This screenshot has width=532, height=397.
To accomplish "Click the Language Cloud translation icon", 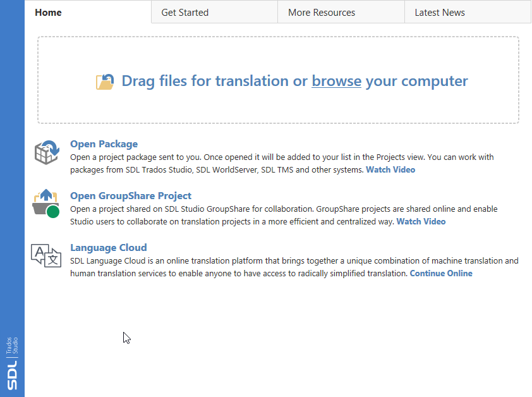I will tap(46, 255).
